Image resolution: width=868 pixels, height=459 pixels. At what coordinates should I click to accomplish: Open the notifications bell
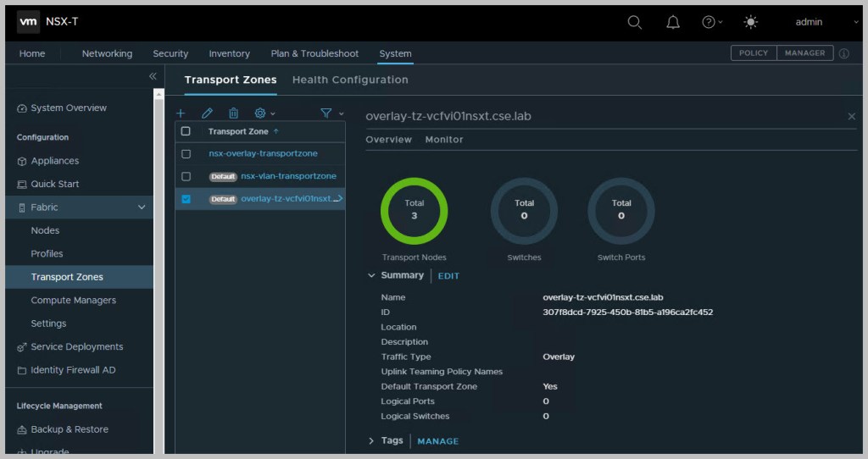(673, 22)
